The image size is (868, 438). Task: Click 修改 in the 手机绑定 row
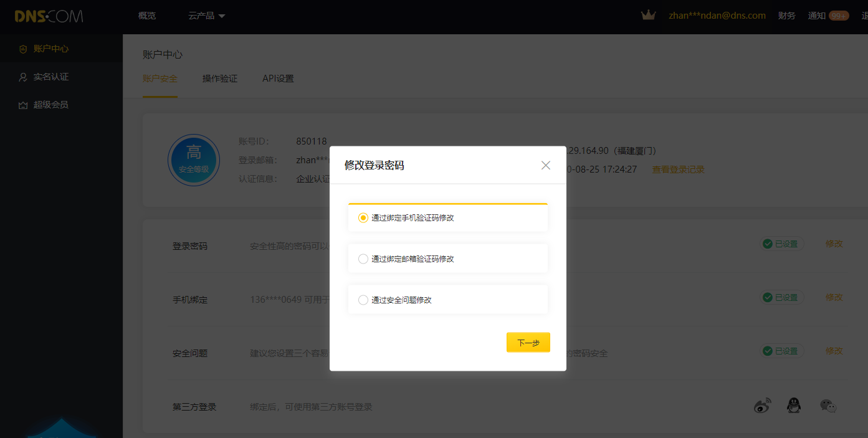(834, 298)
